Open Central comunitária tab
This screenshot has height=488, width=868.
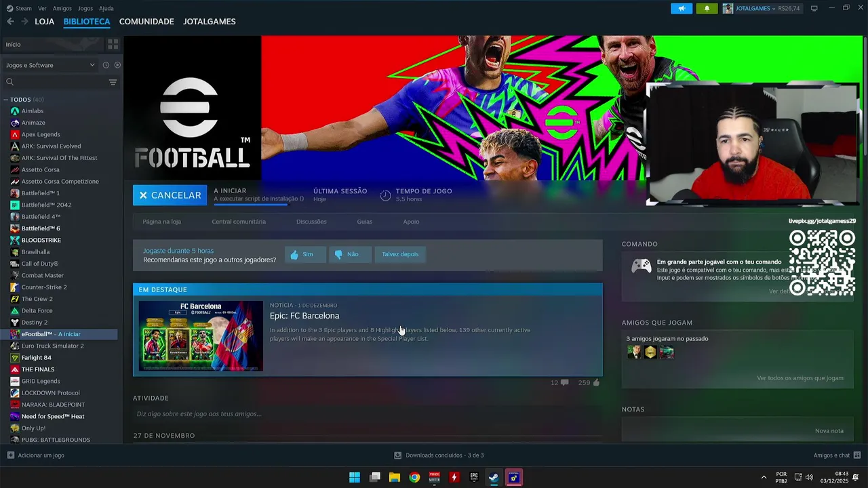pyautogui.click(x=239, y=222)
